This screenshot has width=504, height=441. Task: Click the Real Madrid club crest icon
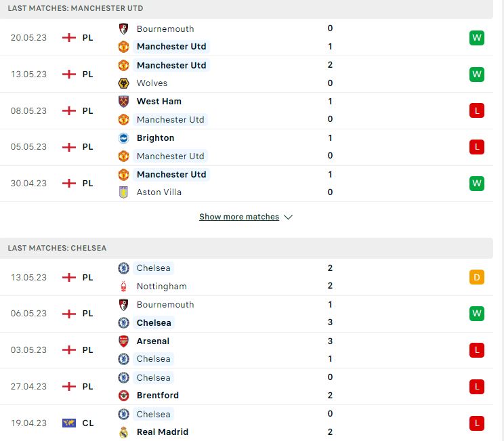pyautogui.click(x=123, y=432)
